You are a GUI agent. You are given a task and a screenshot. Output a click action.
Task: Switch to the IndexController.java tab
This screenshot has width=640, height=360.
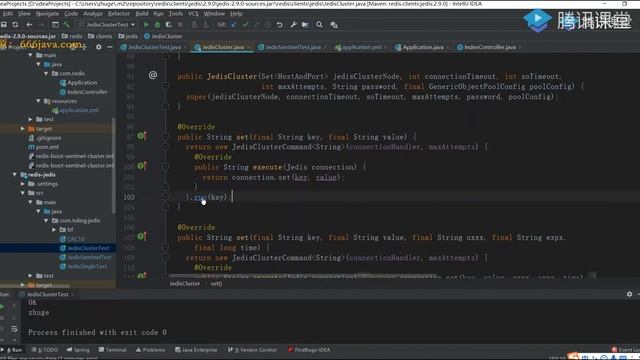point(489,47)
